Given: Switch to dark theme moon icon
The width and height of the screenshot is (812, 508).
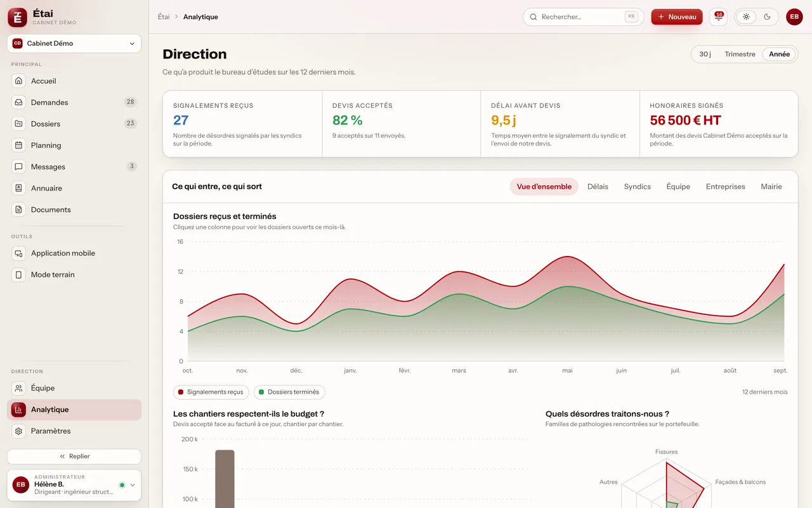Looking at the screenshot, I should [767, 17].
